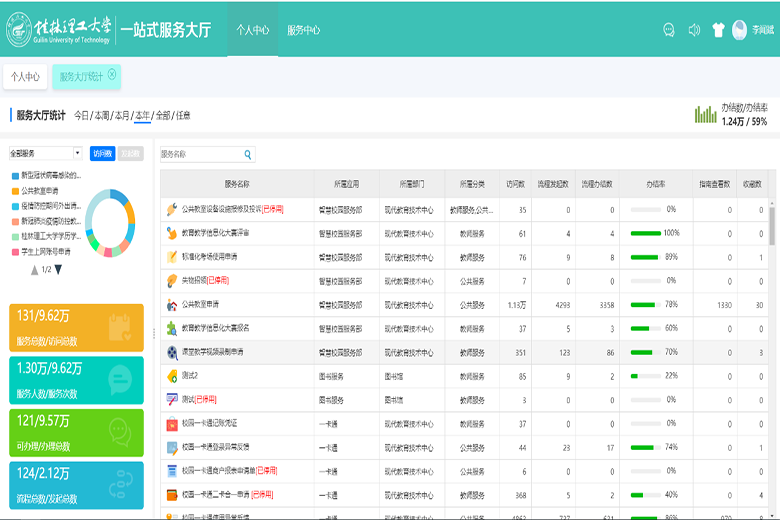Sort by the 访问数 column header

[515, 184]
